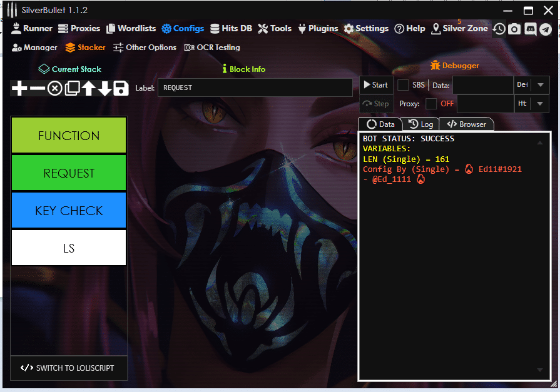Click the SilverBullet logo icon
The height and width of the screenshot is (392, 560).
(x=12, y=10)
